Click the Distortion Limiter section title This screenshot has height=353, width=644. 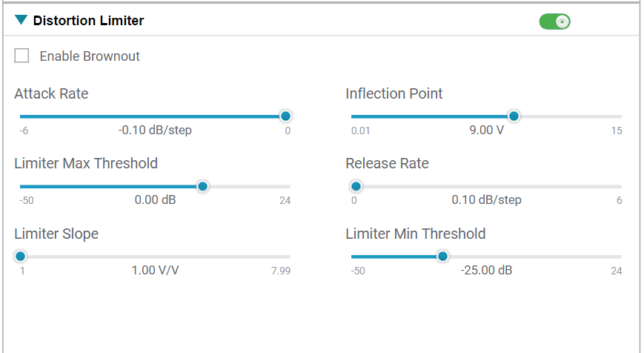pyautogui.click(x=88, y=21)
